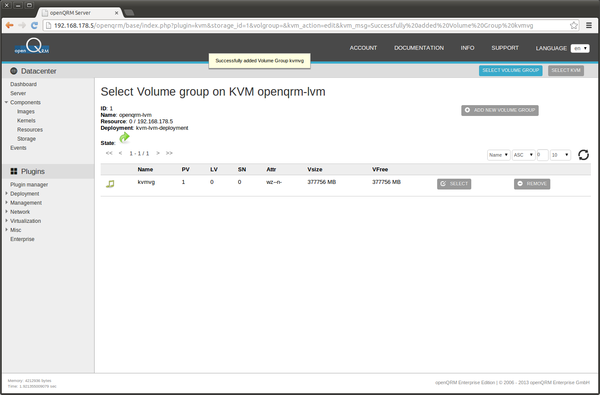Open the SUPPORT menu
This screenshot has height=395, width=600.
click(505, 48)
